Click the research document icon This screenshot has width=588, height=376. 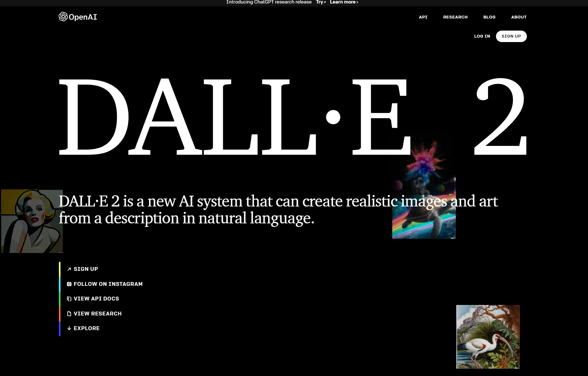click(69, 314)
